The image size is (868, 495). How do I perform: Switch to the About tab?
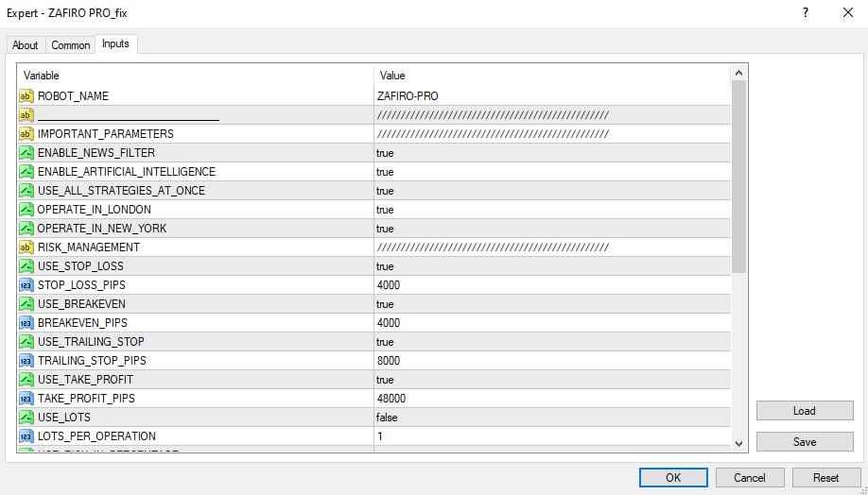(26, 45)
